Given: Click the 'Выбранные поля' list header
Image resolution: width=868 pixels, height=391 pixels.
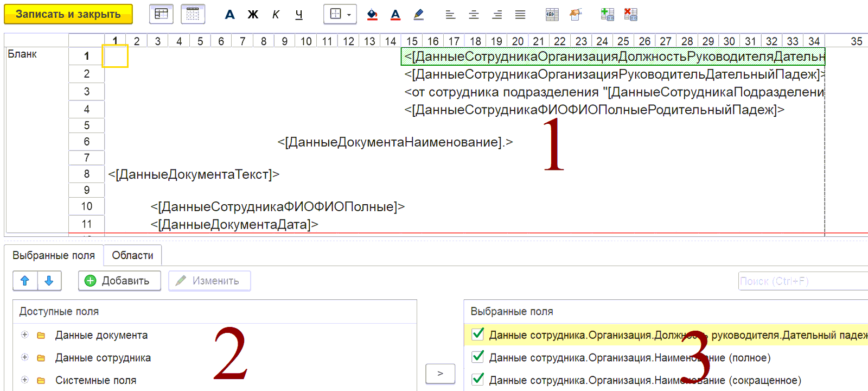Looking at the screenshot, I should (x=512, y=312).
